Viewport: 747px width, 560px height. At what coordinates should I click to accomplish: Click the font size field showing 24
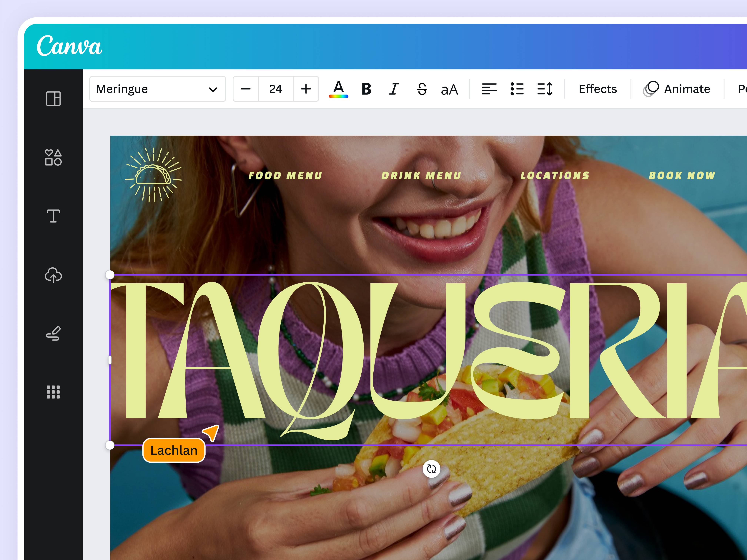(276, 89)
